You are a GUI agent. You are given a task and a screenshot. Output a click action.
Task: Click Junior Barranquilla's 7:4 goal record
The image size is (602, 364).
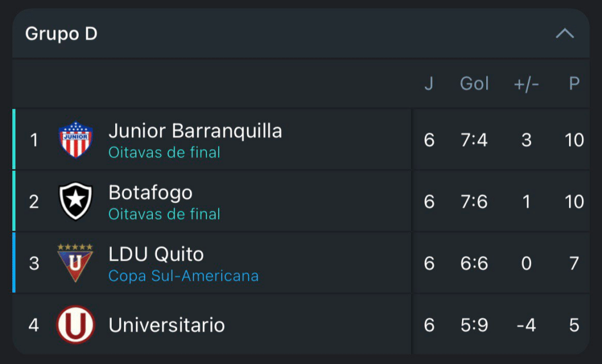(x=474, y=140)
